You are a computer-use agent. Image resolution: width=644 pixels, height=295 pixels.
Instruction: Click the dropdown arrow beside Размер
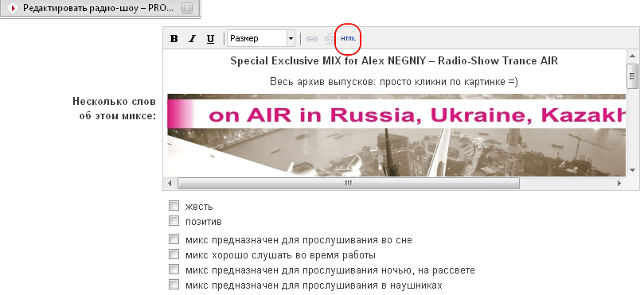pyautogui.click(x=291, y=39)
